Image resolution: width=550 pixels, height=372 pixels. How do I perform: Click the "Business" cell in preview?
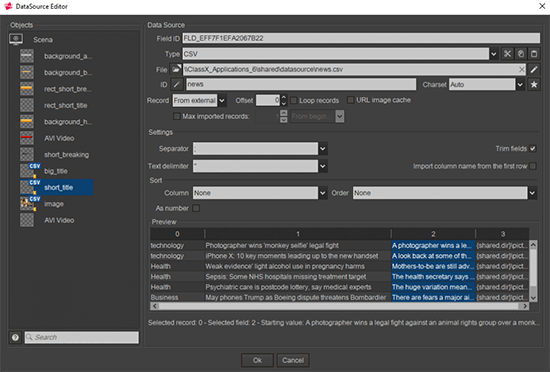(x=177, y=297)
